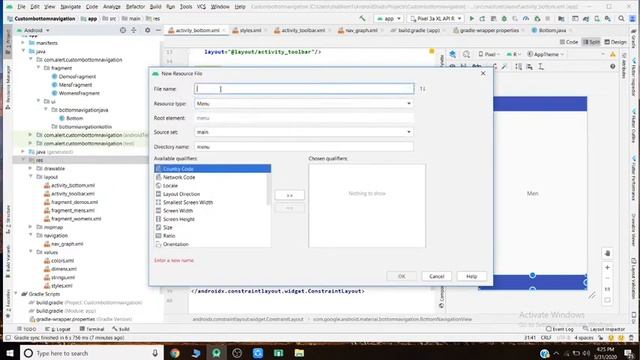The width and height of the screenshot is (640, 360).
Task: Open Android Studio from the taskbar
Action: click(216, 353)
